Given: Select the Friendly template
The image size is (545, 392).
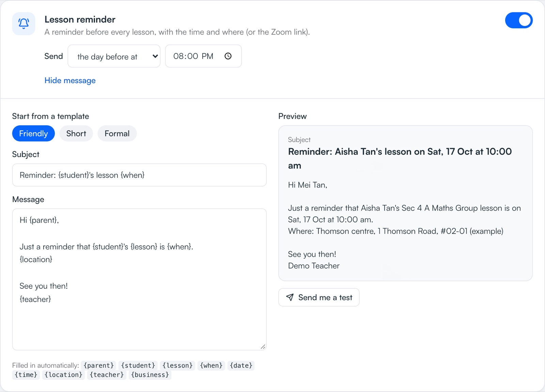Looking at the screenshot, I should coord(33,134).
